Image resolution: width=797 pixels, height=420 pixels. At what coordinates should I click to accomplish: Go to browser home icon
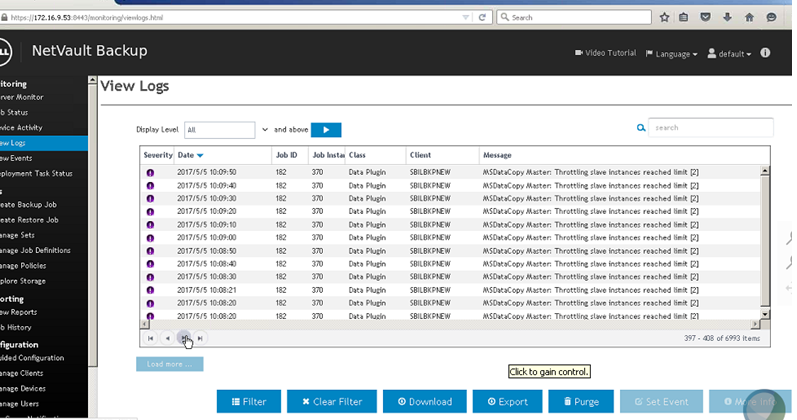pyautogui.click(x=749, y=17)
